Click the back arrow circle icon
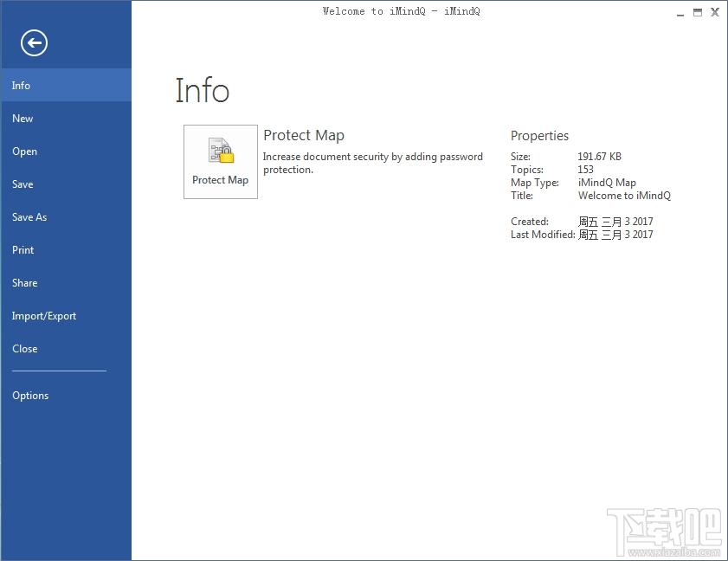Viewport: 728px width, 561px height. (34, 42)
